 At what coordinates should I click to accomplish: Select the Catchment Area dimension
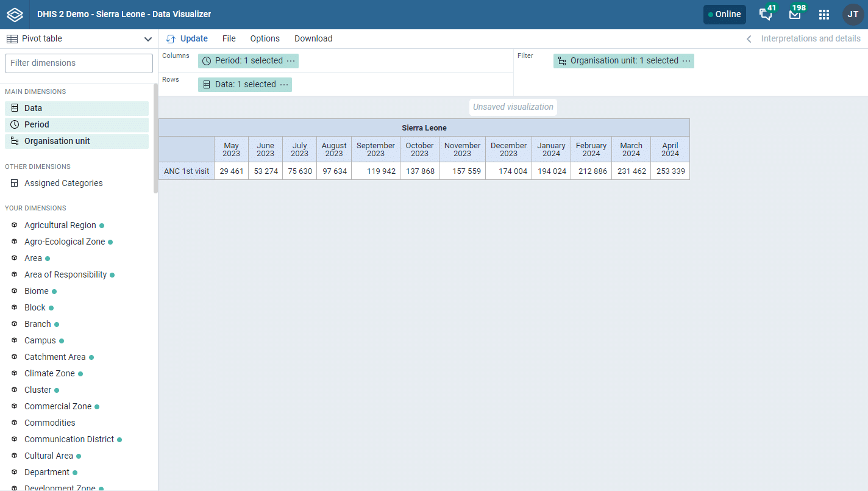55,357
